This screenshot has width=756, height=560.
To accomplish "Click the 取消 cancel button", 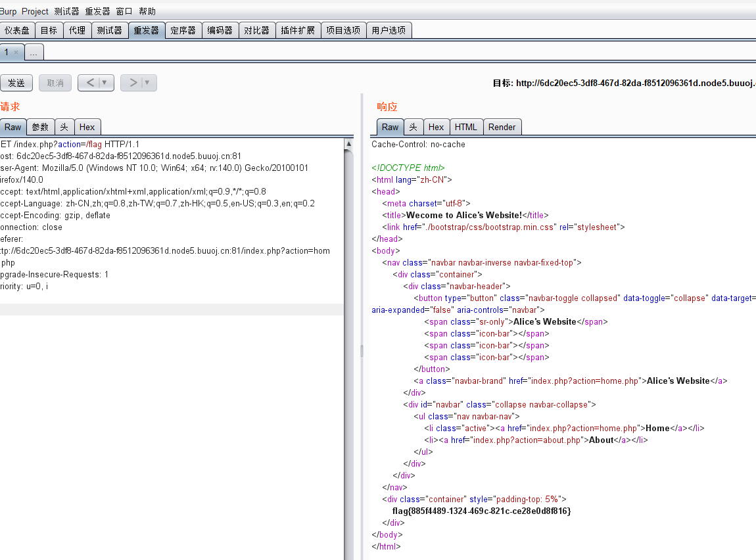I will (x=55, y=83).
